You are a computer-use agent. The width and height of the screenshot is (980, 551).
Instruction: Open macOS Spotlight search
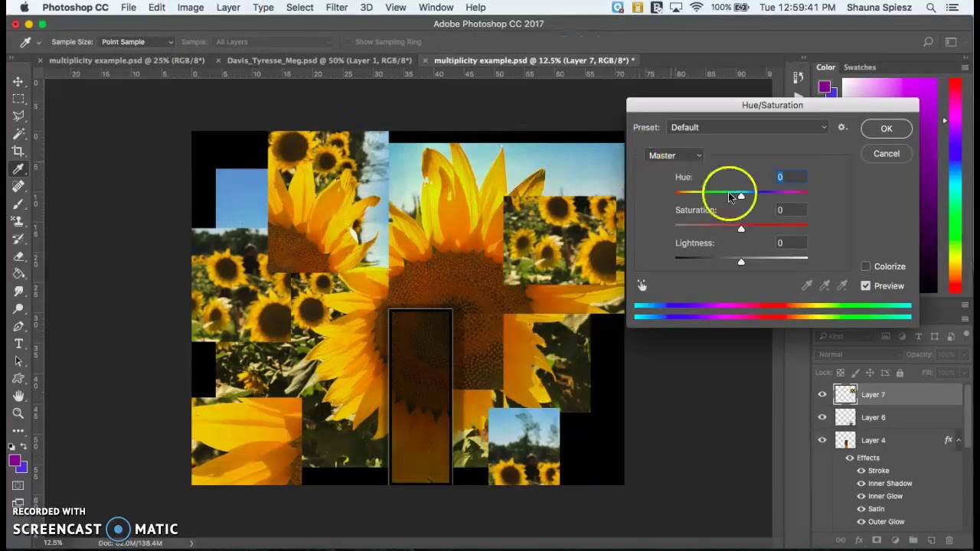pyautogui.click(x=931, y=8)
